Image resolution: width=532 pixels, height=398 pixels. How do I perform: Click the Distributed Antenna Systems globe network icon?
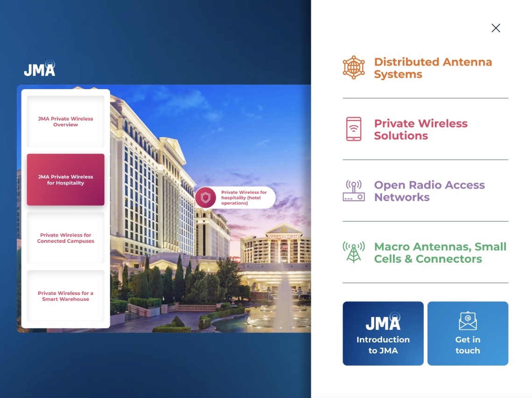pos(354,68)
